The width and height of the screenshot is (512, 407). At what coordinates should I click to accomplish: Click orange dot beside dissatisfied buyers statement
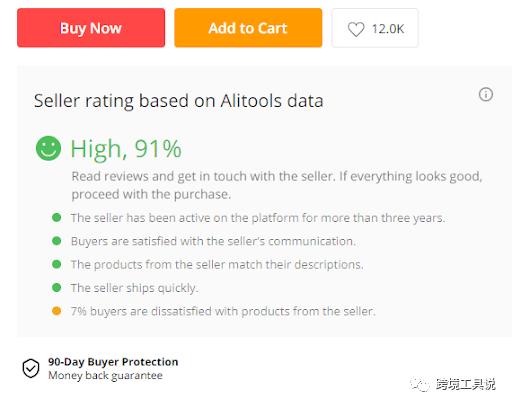tap(57, 311)
